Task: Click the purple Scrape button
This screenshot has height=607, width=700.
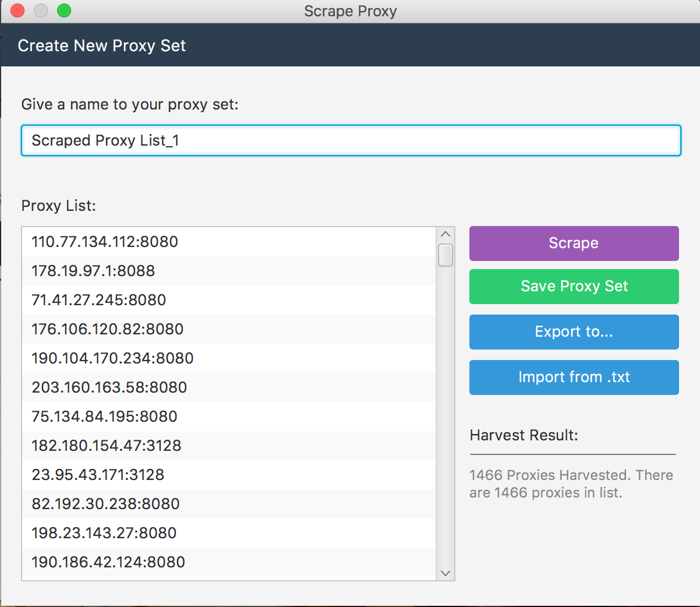Action: [574, 243]
